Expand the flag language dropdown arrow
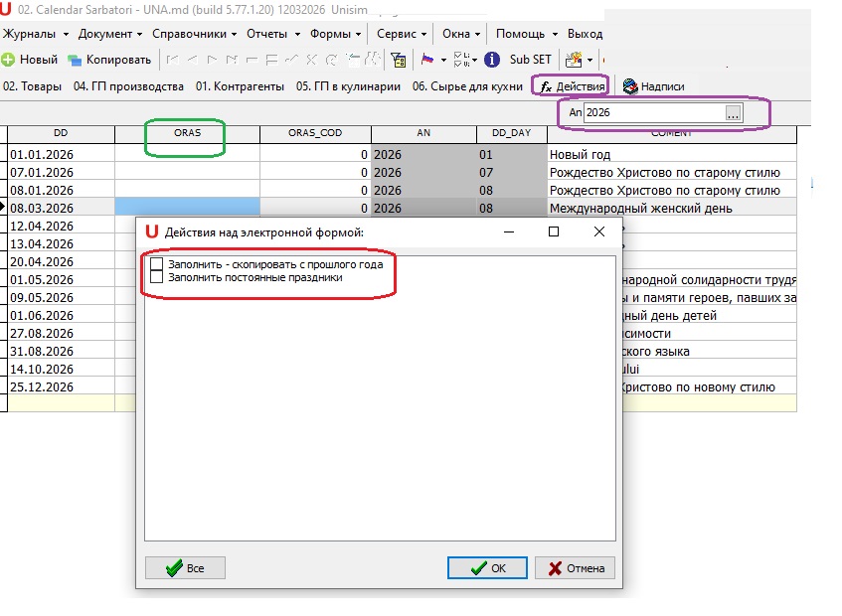The width and height of the screenshot is (842, 616). coord(443,60)
